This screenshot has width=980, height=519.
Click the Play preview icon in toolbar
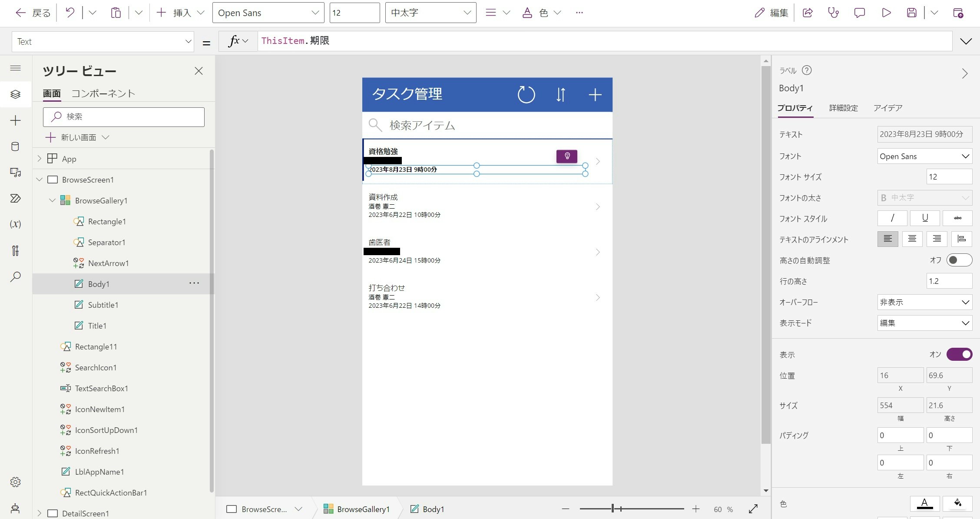pos(886,13)
